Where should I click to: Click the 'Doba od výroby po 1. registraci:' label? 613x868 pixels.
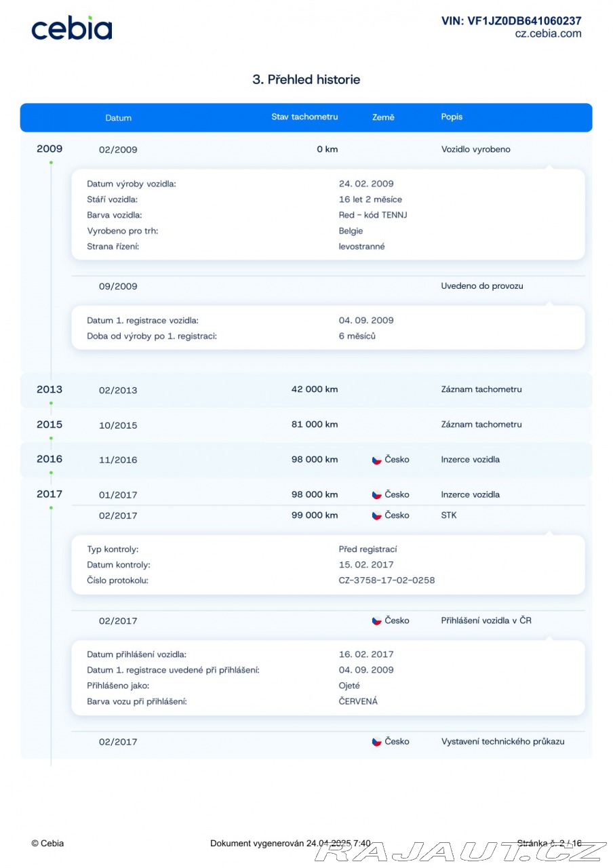[x=152, y=336]
